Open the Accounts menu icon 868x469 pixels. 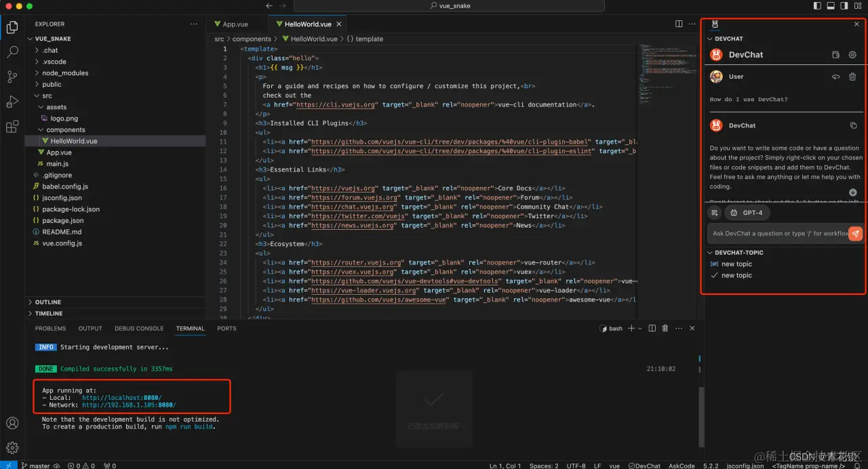click(12, 424)
